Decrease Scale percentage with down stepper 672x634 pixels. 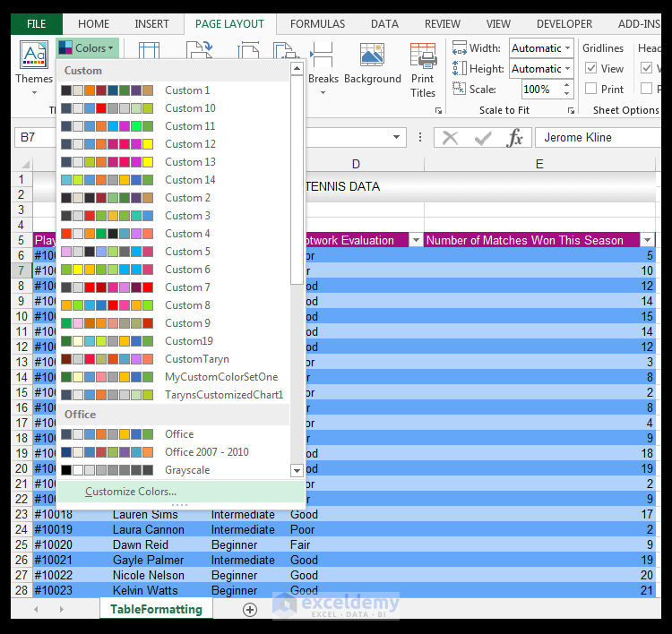pyautogui.click(x=566, y=93)
